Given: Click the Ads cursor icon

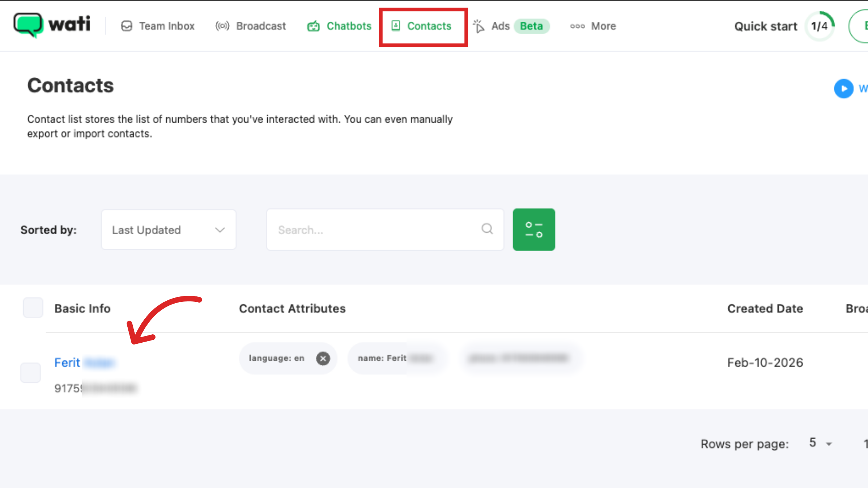Looking at the screenshot, I should pyautogui.click(x=478, y=26).
